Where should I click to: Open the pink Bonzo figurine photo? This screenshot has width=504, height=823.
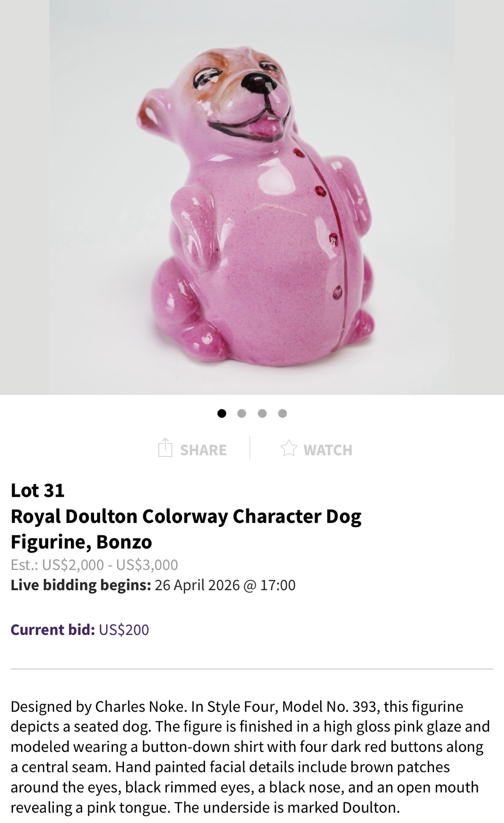pos(252,197)
